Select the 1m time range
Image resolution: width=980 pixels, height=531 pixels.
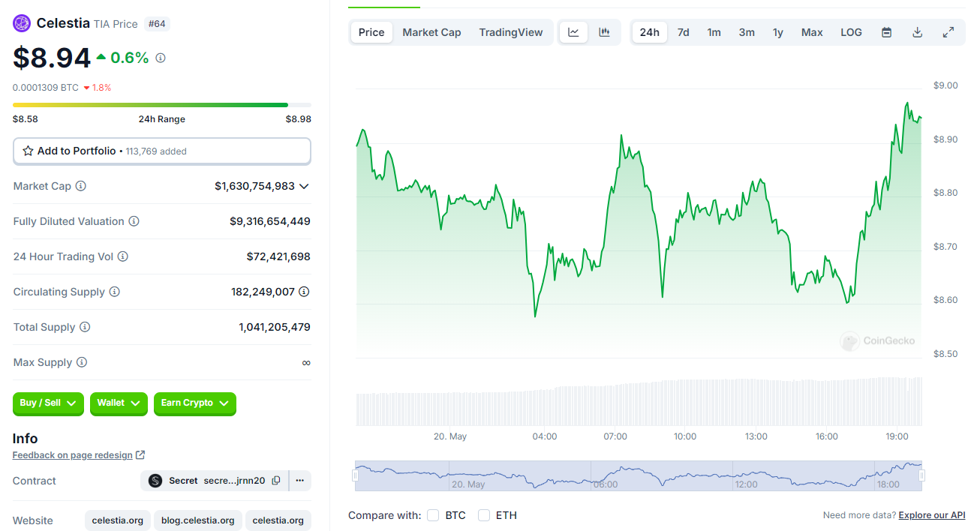tap(714, 32)
